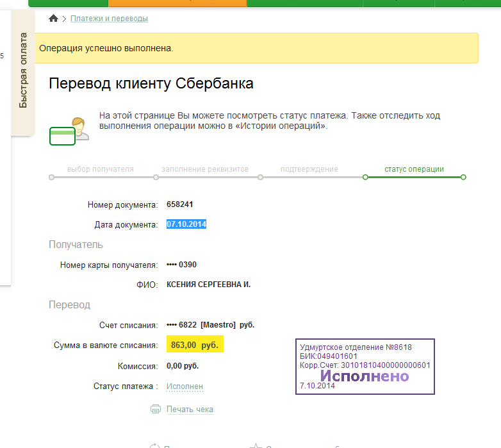Click the recipient card number 0390
This screenshot has width=501, height=448.
click(x=181, y=265)
